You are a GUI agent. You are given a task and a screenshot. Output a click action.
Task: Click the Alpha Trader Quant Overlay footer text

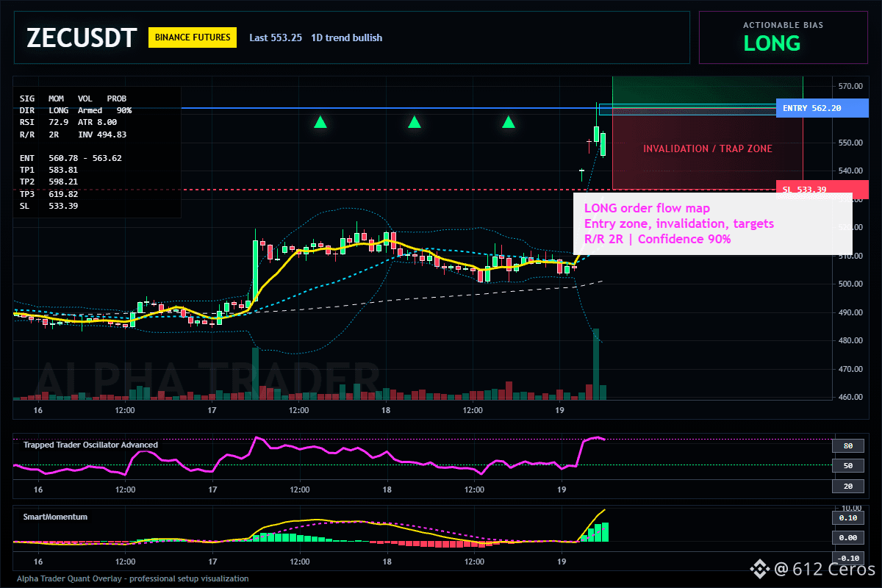tap(132, 578)
